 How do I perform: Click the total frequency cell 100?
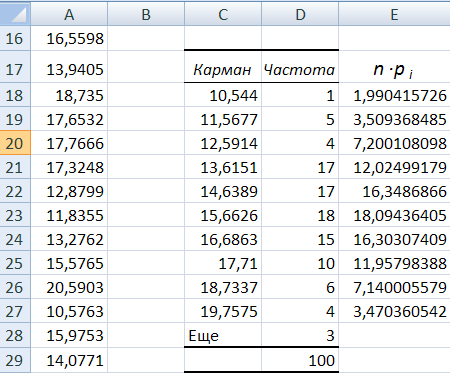click(x=300, y=360)
